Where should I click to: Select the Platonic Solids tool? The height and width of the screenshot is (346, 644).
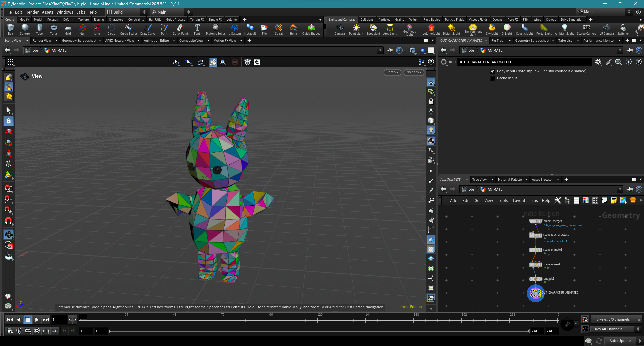tap(216, 30)
